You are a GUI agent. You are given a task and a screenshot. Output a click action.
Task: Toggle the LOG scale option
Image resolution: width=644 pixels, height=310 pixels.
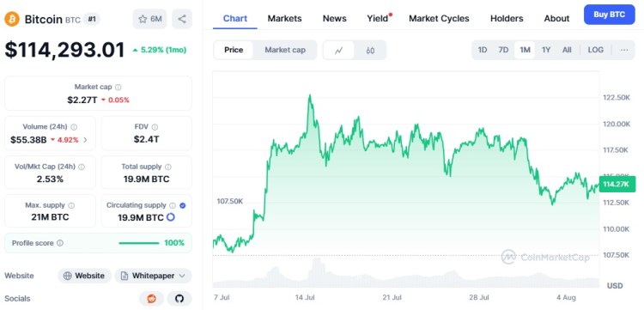(x=596, y=50)
